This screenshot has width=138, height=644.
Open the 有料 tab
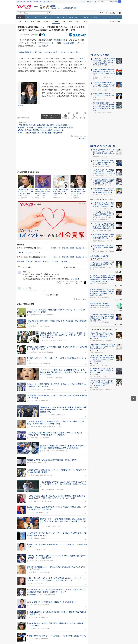(x=95, y=17)
